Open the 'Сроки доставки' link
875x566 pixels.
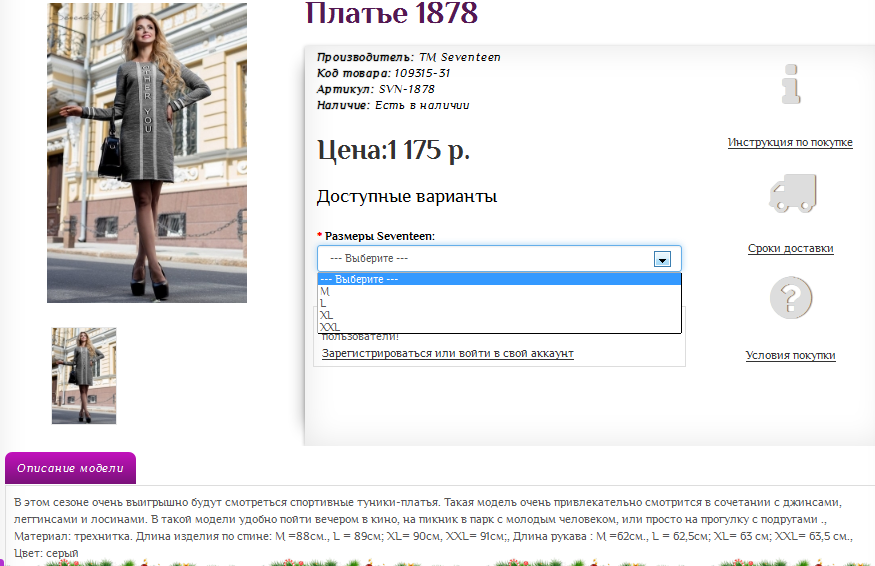[790, 248]
